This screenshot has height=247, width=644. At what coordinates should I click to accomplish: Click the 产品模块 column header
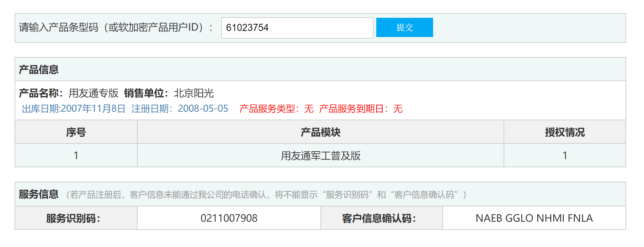(x=320, y=132)
